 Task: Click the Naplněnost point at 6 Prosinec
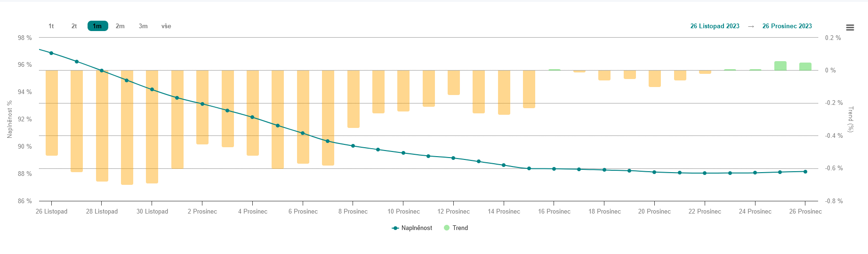point(303,133)
